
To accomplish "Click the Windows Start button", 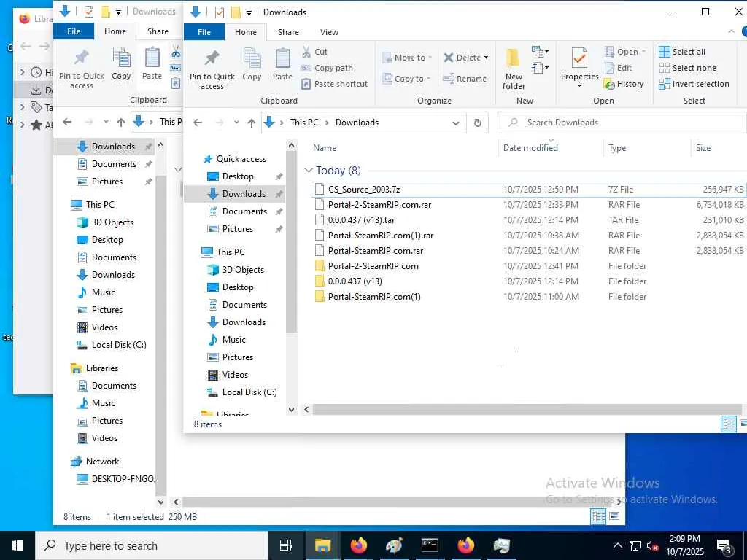I will [18, 545].
